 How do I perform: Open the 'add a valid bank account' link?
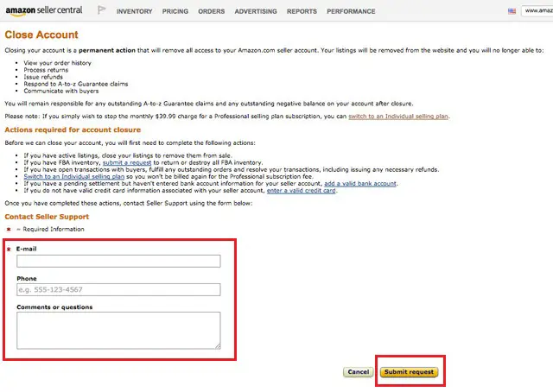(360, 184)
